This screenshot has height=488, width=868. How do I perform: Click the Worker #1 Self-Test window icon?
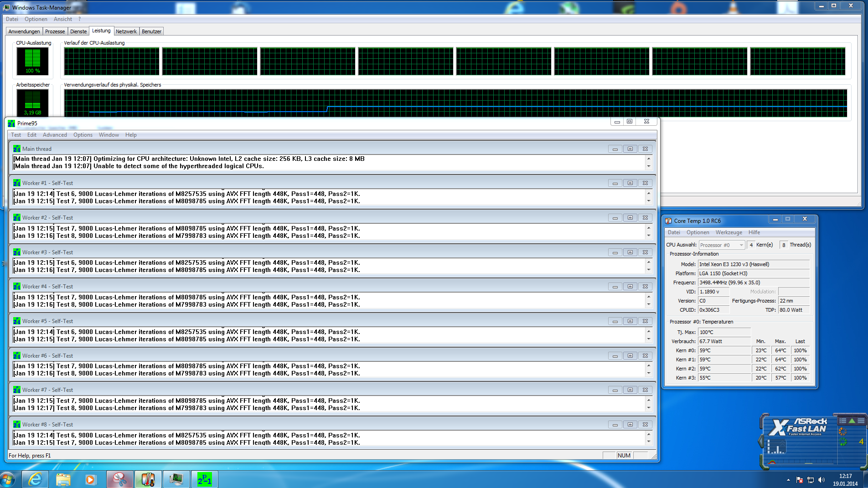tap(17, 183)
